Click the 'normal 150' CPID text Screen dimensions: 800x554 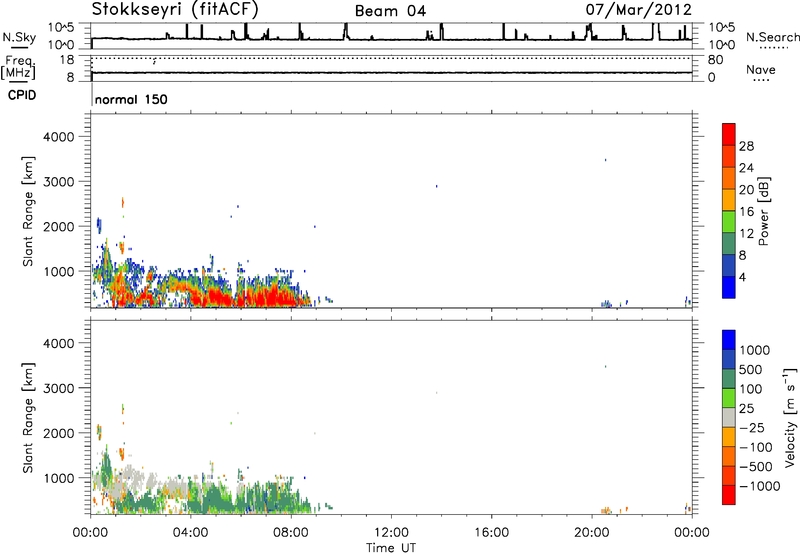[x=131, y=99]
